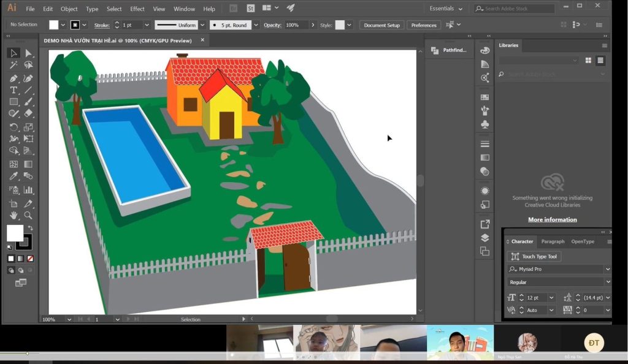Click the white Fill color swatch in toolbox
This screenshot has width=628, height=364.
(x=15, y=233)
